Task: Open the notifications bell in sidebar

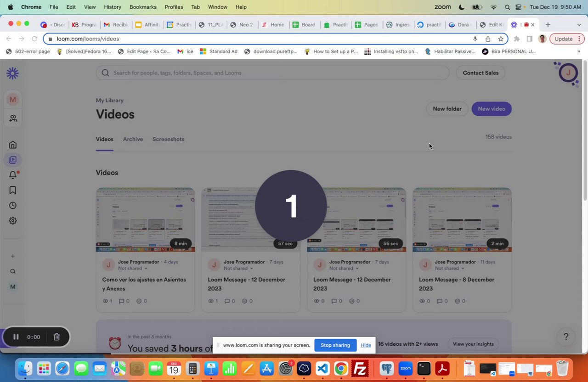Action: point(13,175)
